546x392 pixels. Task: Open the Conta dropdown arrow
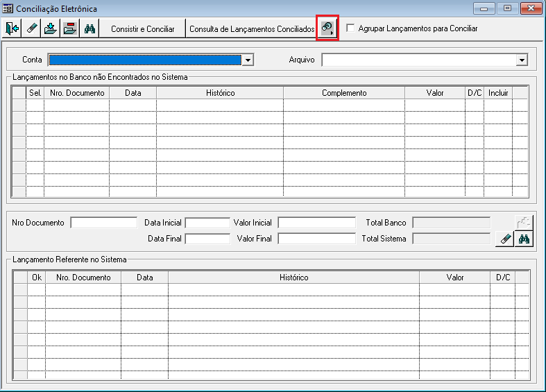pyautogui.click(x=248, y=60)
